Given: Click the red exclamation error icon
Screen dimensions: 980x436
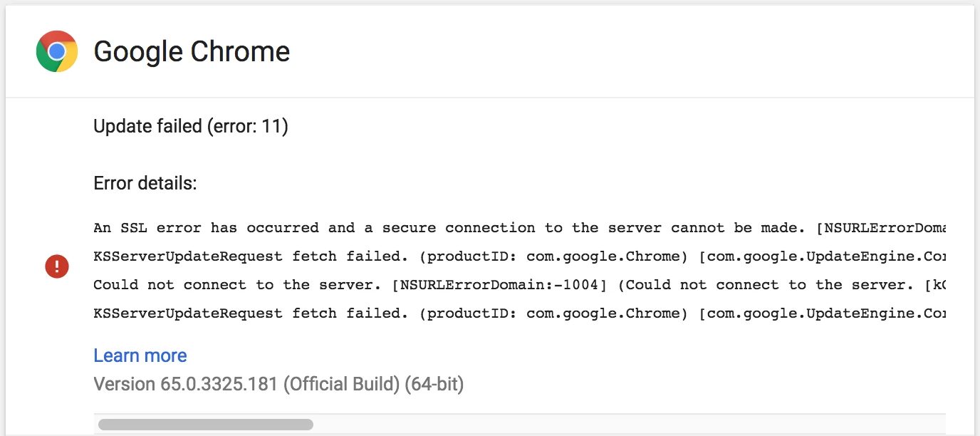Looking at the screenshot, I should (57, 267).
